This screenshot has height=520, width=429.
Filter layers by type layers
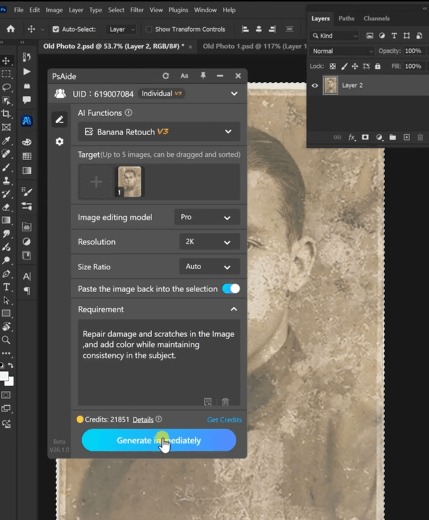[394, 36]
